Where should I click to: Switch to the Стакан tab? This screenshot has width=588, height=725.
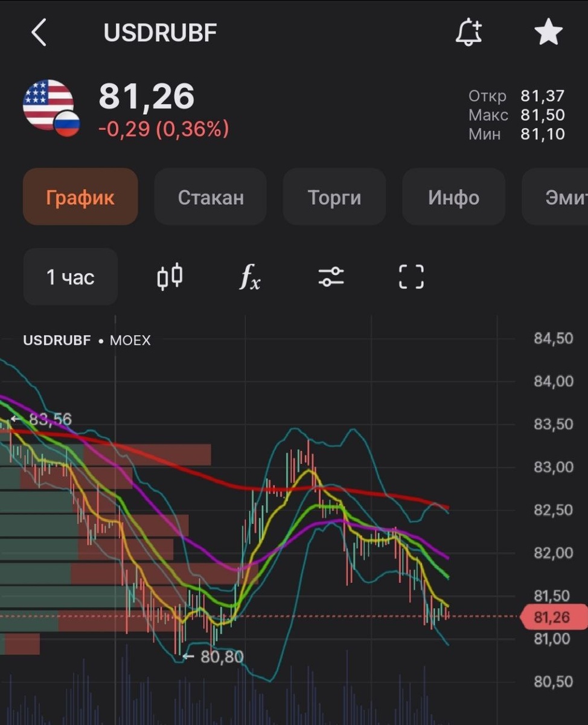211,197
